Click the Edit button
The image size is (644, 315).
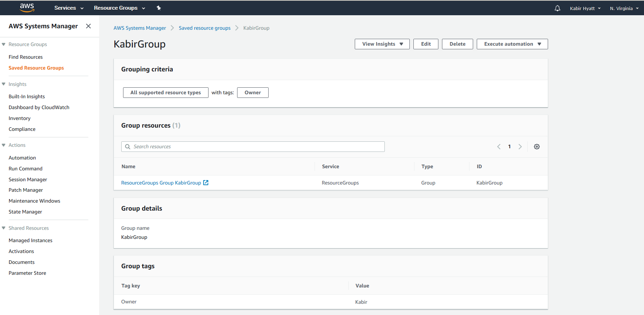426,44
